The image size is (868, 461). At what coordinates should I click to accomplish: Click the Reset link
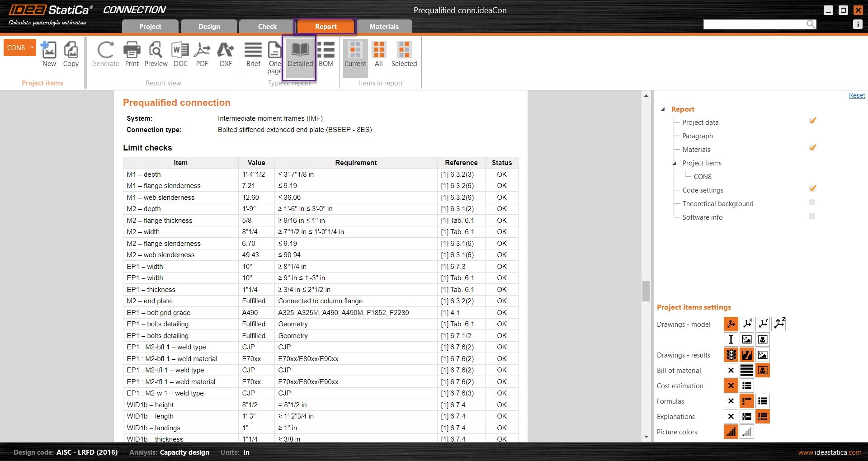pyautogui.click(x=857, y=95)
